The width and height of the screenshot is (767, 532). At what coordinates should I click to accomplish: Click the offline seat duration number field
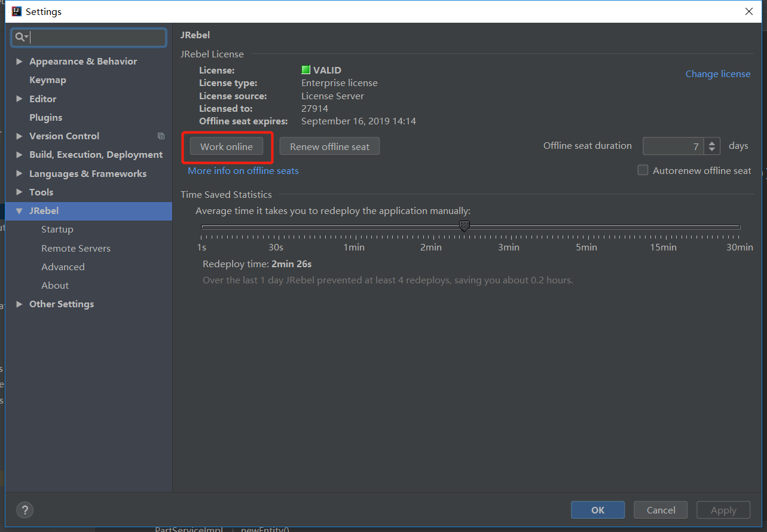pyautogui.click(x=674, y=146)
